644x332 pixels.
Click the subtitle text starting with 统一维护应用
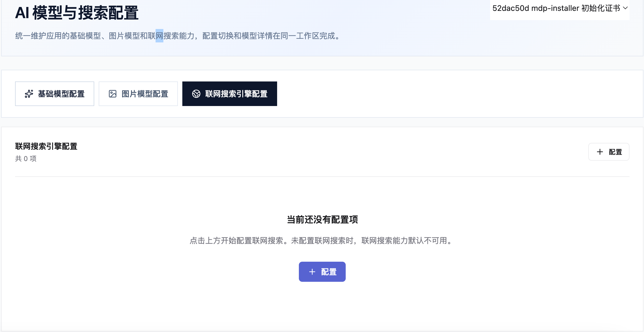point(178,36)
